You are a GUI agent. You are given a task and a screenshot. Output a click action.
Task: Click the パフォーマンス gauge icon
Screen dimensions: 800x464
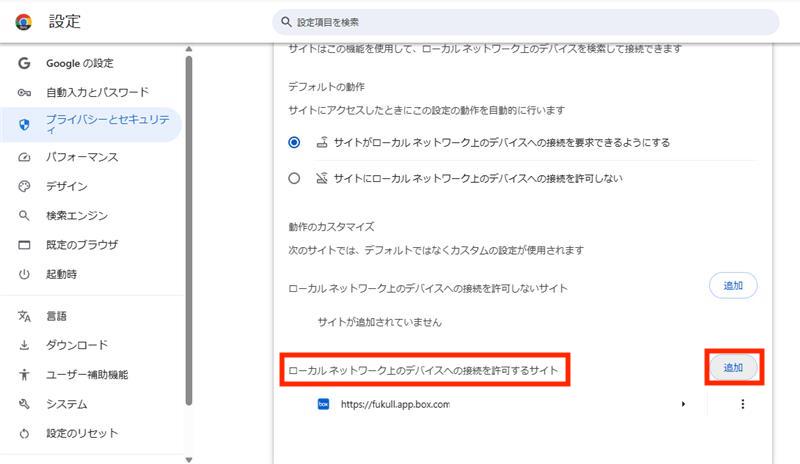(25, 157)
